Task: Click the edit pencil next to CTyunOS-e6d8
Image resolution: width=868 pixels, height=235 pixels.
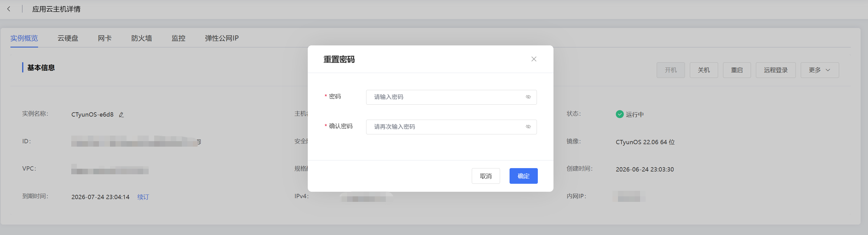Action: [121, 115]
